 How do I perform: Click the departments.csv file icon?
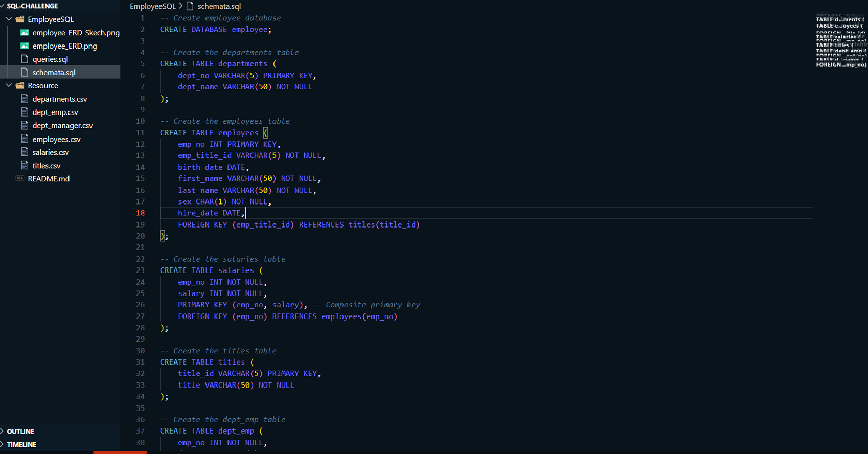click(25, 99)
